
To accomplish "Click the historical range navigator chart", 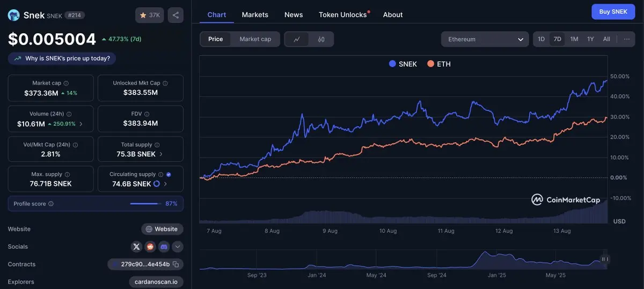I will click(404, 260).
